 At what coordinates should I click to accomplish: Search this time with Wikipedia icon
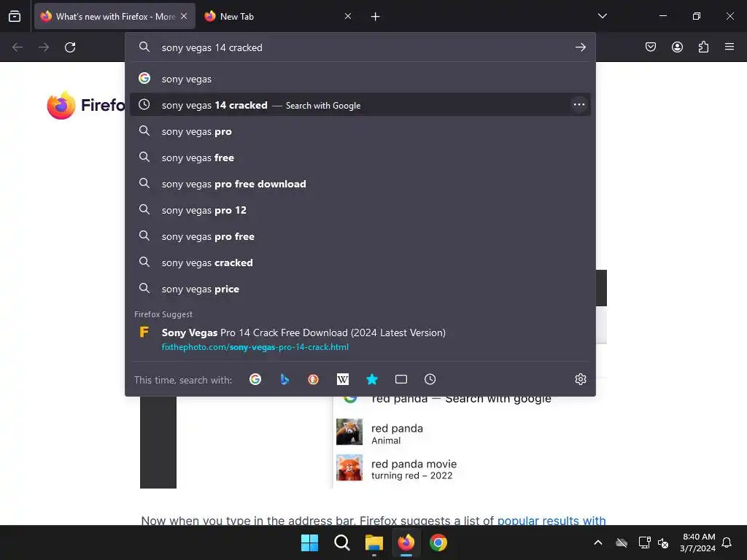pos(343,379)
